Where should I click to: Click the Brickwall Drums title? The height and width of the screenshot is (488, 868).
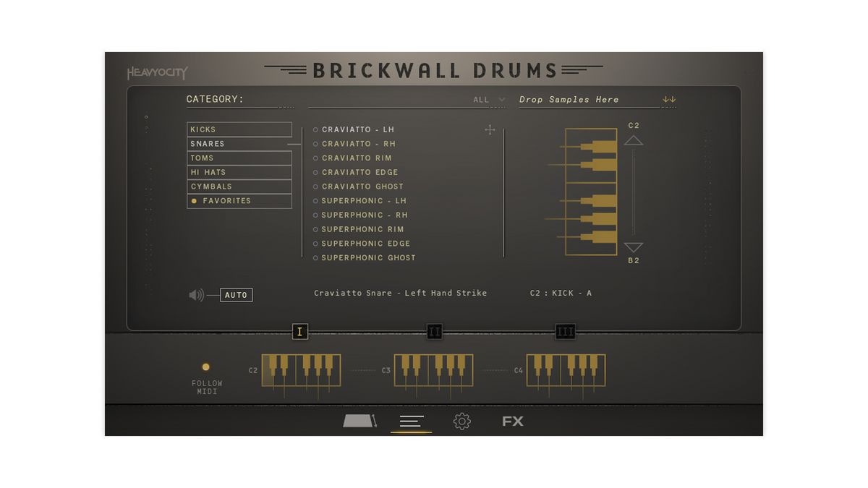click(x=435, y=70)
